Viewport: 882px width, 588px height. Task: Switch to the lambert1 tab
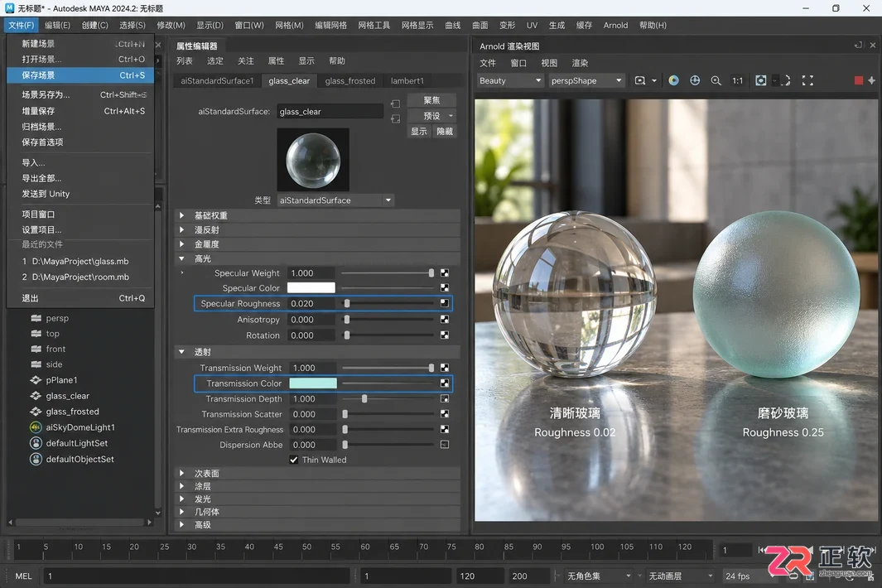(x=407, y=81)
